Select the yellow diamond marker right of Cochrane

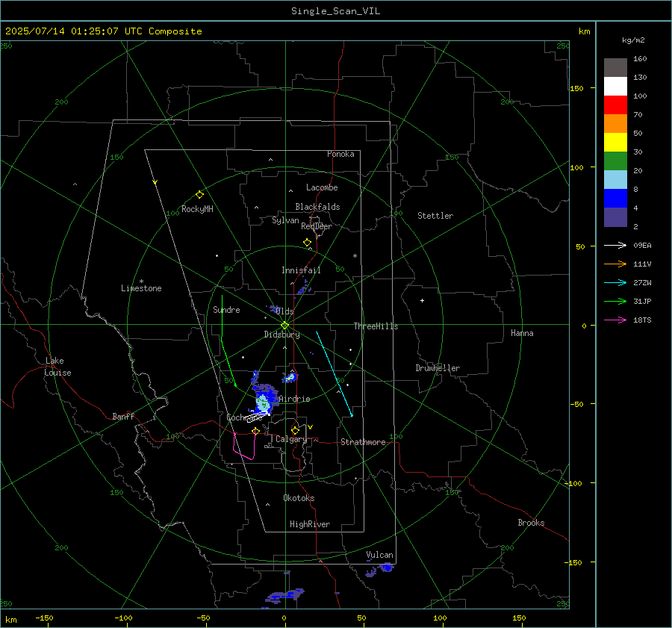256,431
